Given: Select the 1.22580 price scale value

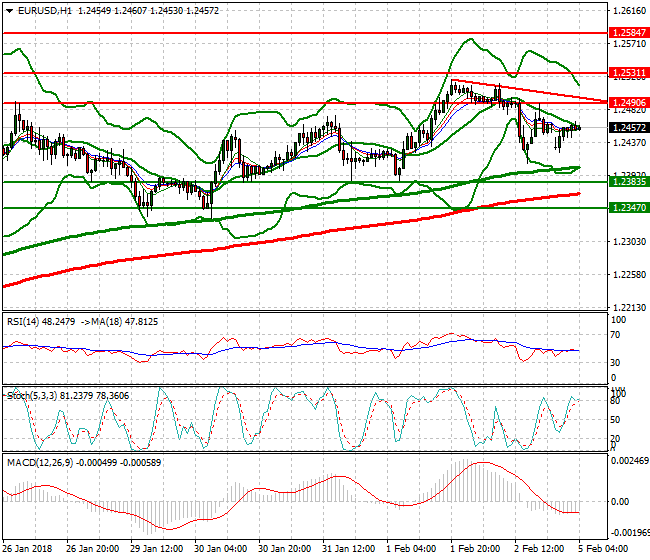Looking at the screenshot, I should click(x=629, y=275).
